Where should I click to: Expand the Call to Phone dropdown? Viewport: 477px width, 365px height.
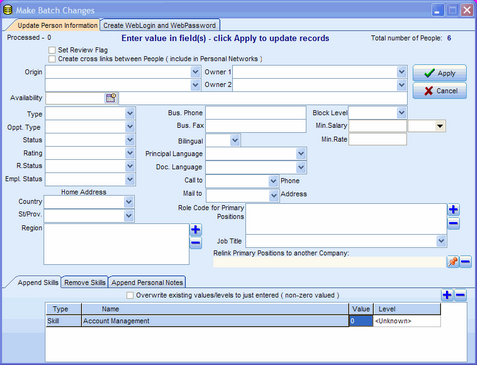point(273,181)
